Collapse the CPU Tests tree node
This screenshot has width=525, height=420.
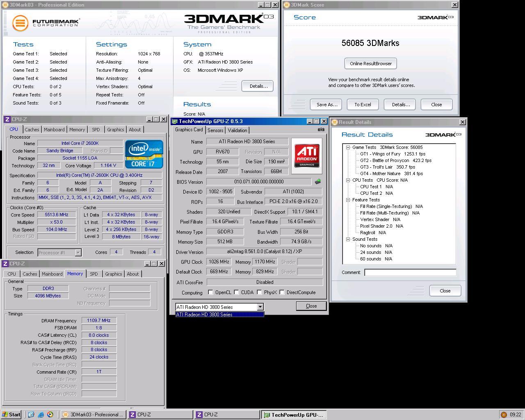pyautogui.click(x=348, y=180)
